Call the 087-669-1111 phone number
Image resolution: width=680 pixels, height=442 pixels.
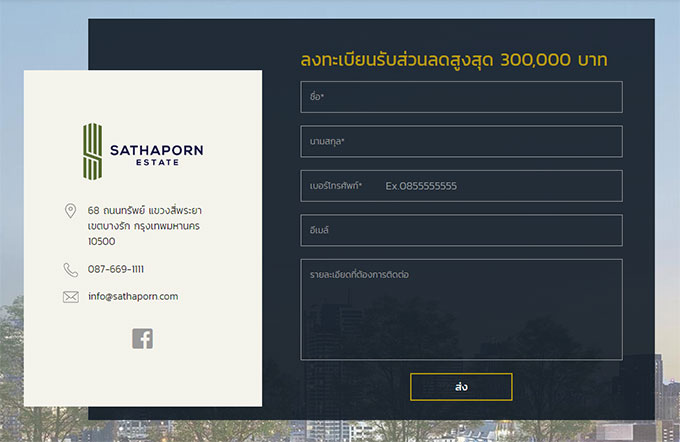(x=116, y=269)
